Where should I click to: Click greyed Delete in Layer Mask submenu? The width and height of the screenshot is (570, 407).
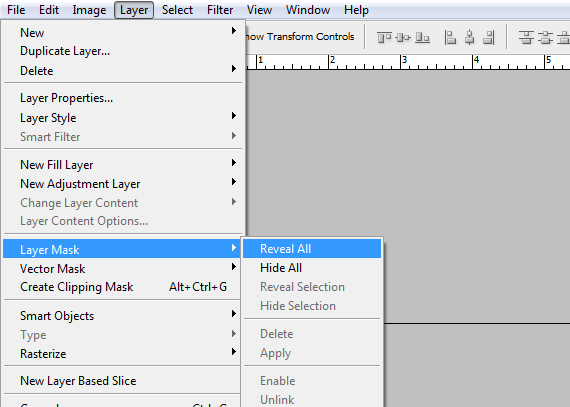(312, 334)
